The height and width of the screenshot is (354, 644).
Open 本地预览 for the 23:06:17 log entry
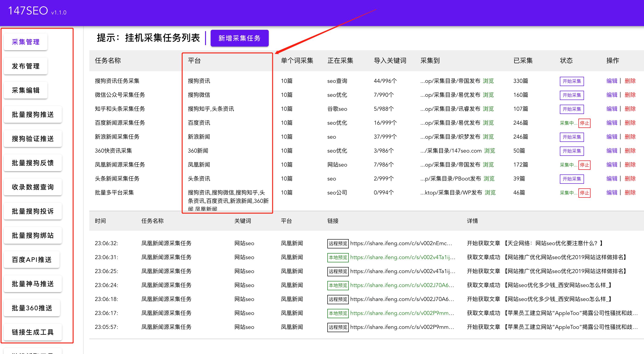tap(338, 314)
